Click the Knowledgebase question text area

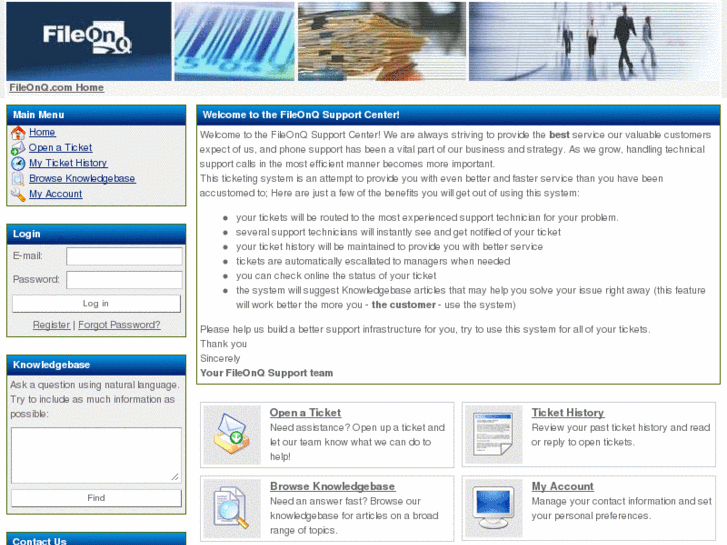coord(96,455)
